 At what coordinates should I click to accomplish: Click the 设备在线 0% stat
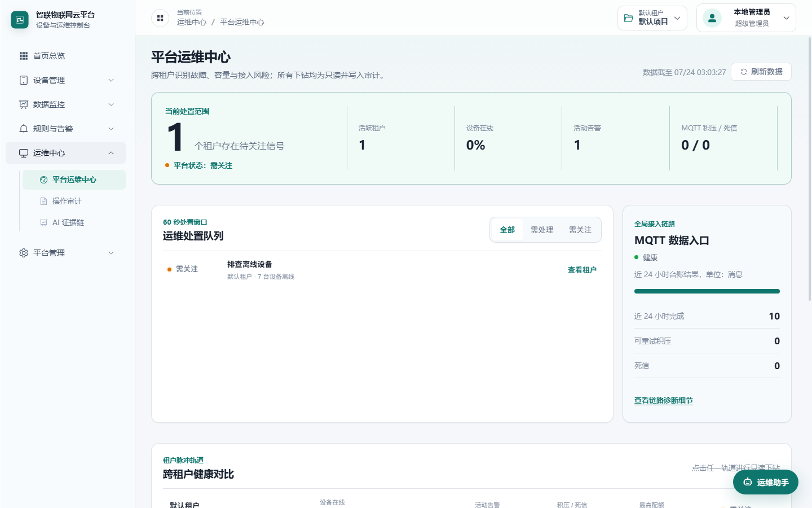[x=475, y=145]
